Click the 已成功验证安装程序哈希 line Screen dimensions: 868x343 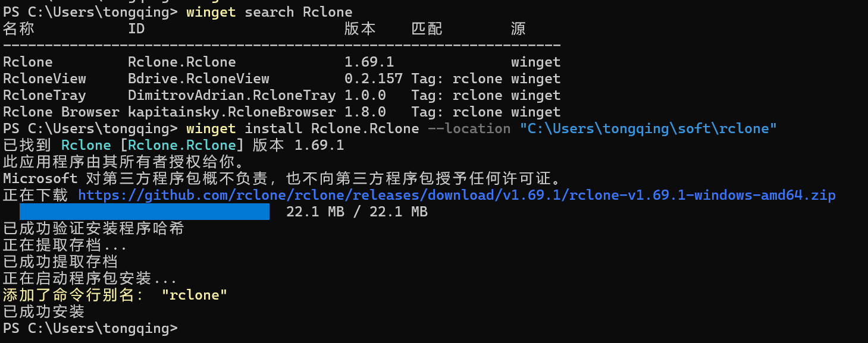coord(93,228)
